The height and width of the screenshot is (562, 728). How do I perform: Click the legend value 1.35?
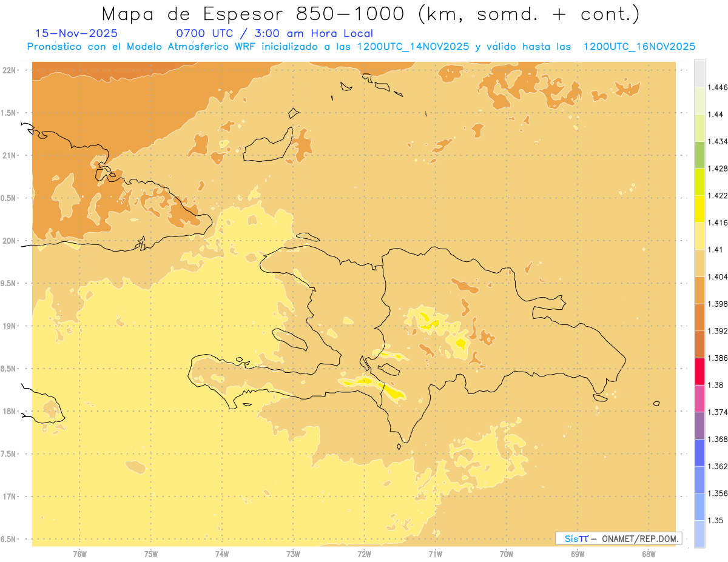[716, 520]
